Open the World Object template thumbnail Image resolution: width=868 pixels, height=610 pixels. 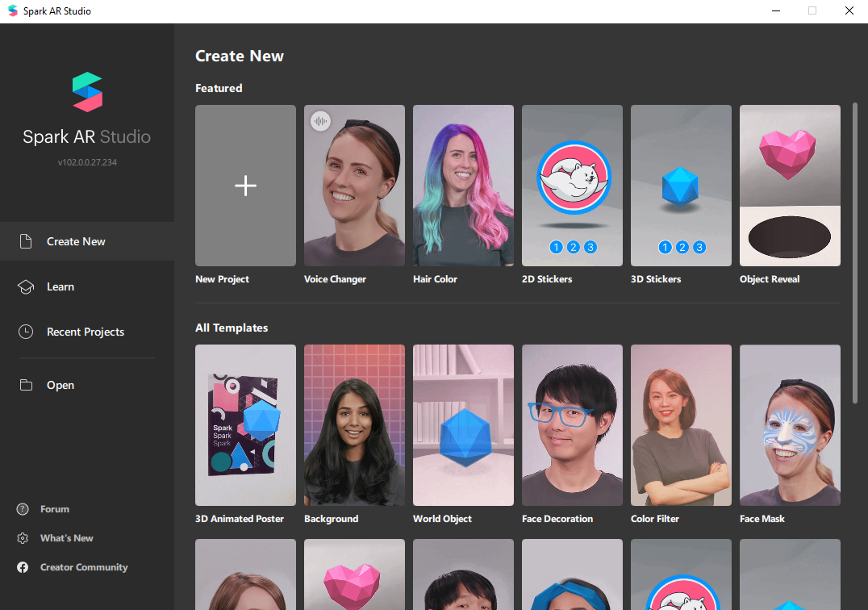pos(463,425)
